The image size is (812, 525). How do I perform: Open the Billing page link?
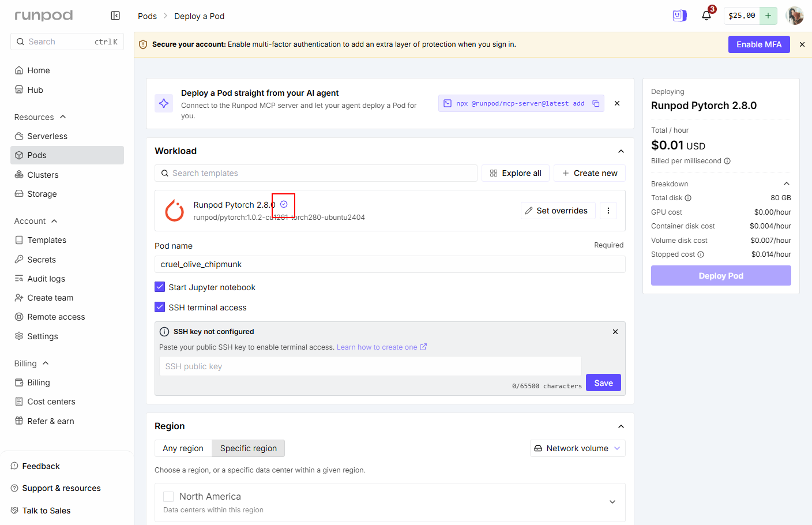67,382
